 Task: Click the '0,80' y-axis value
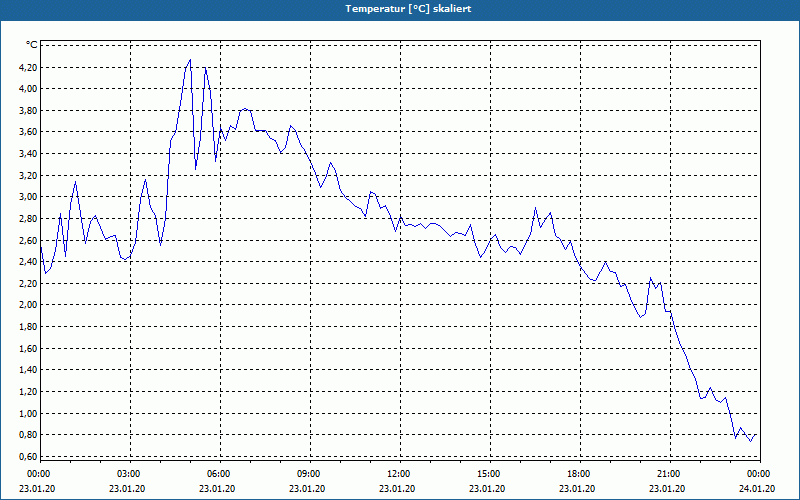[28, 435]
